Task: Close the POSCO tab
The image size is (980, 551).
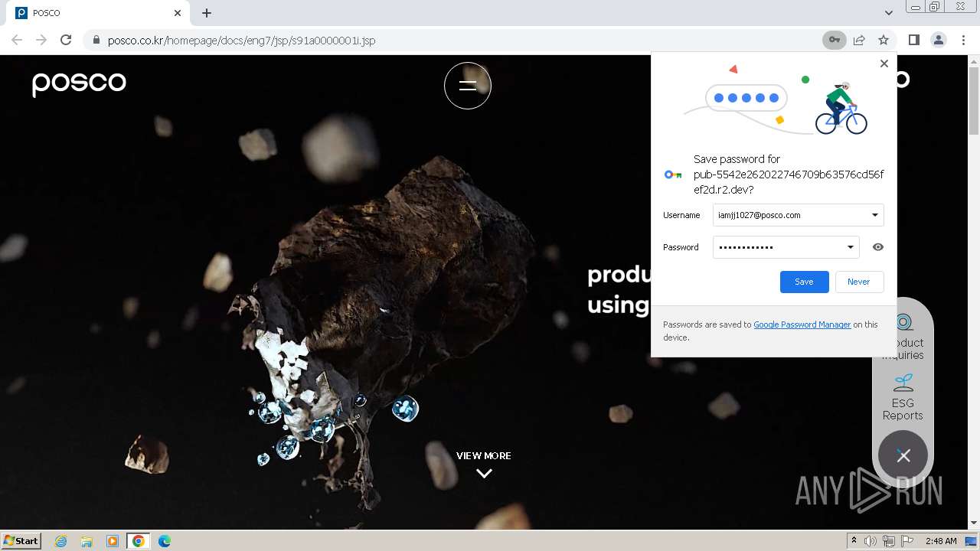Action: tap(178, 13)
